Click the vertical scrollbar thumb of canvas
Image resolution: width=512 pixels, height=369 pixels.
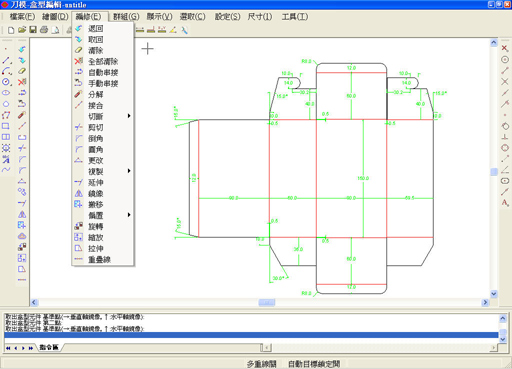point(494,172)
